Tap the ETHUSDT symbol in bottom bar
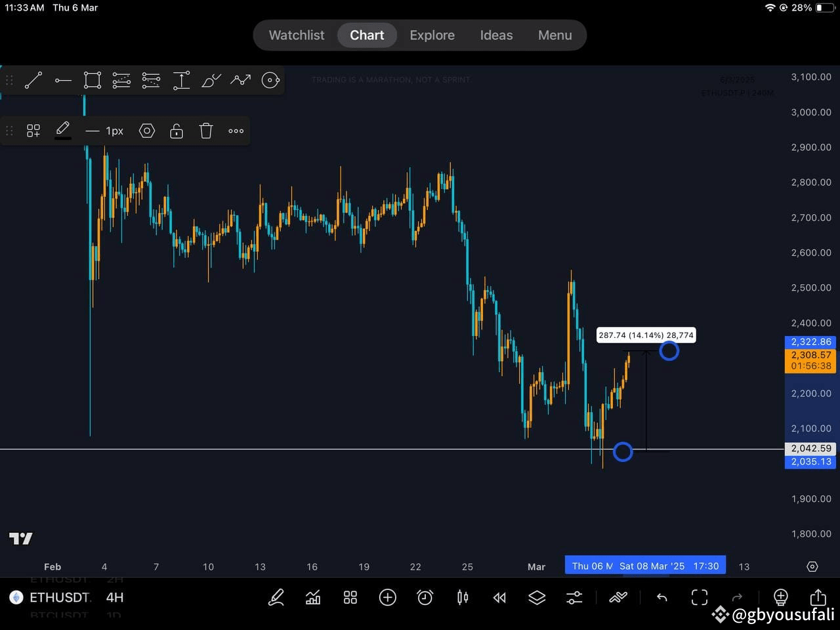Screen dimensions: 840x630 [x=59, y=598]
